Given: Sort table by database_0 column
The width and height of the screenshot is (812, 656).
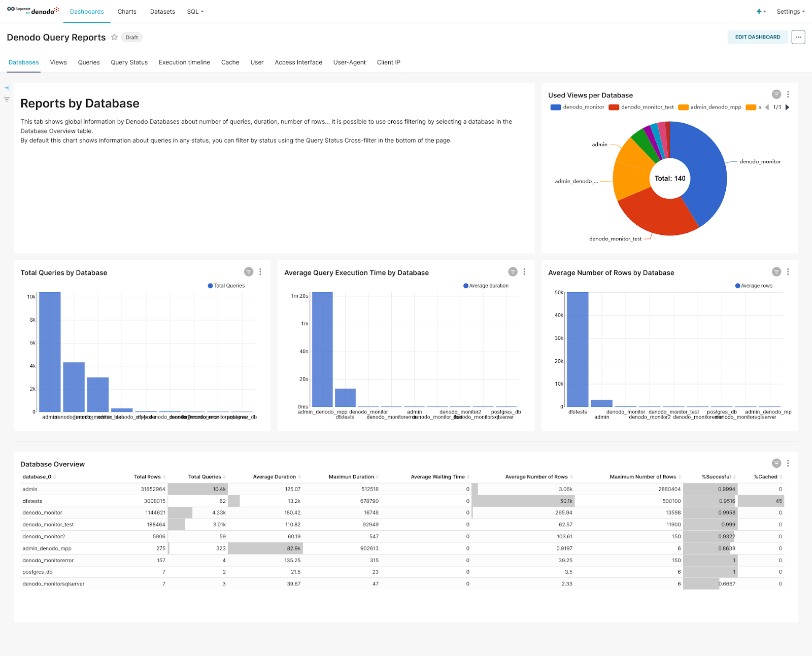Looking at the screenshot, I should pyautogui.click(x=39, y=477).
